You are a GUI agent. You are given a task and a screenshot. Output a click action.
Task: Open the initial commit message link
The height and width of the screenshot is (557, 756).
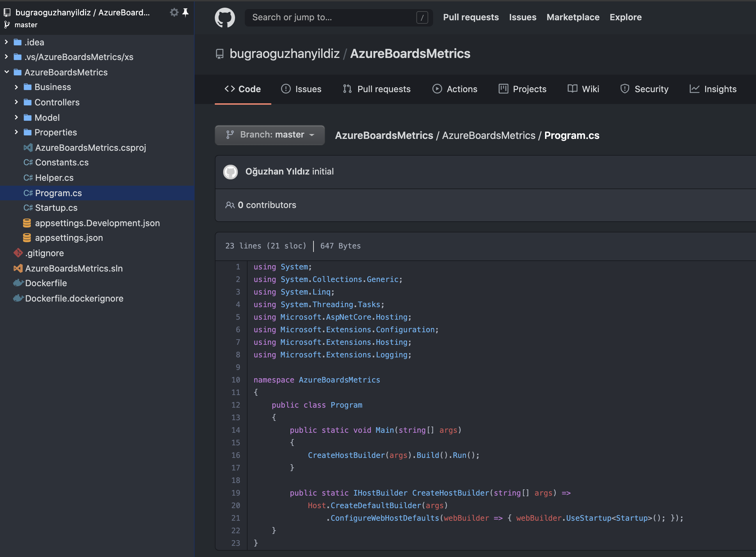323,171
